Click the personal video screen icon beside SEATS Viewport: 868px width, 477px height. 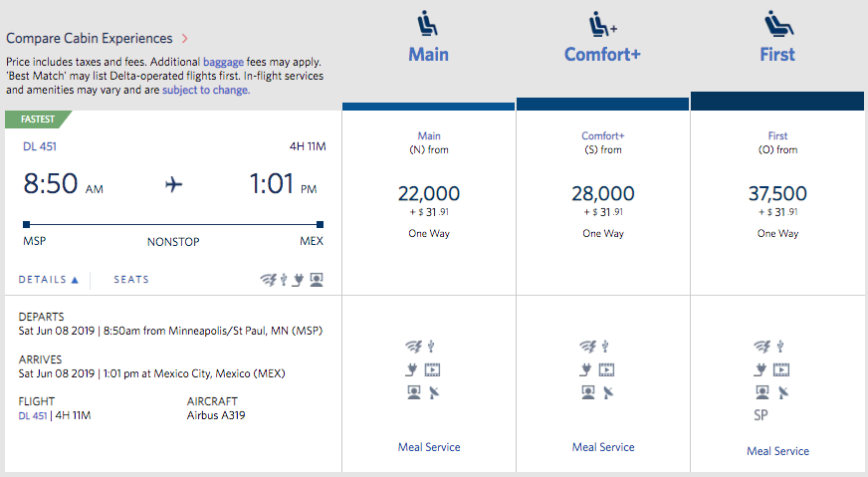tap(317, 280)
